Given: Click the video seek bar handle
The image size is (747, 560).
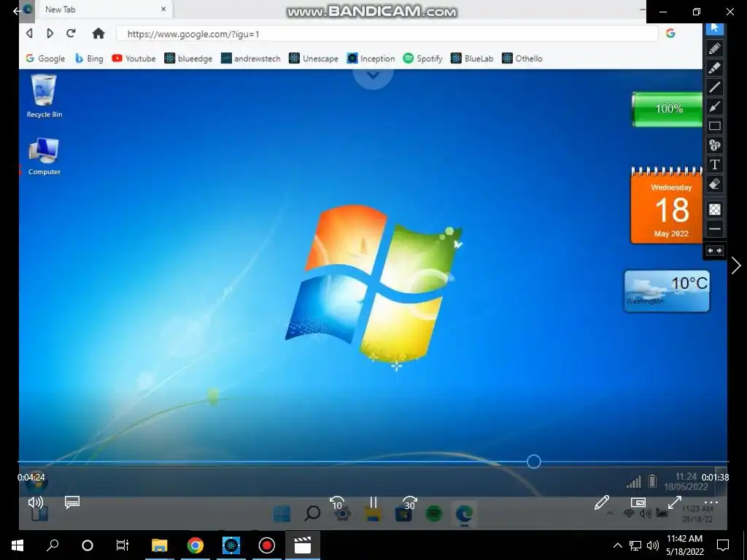Looking at the screenshot, I should pyautogui.click(x=533, y=462).
